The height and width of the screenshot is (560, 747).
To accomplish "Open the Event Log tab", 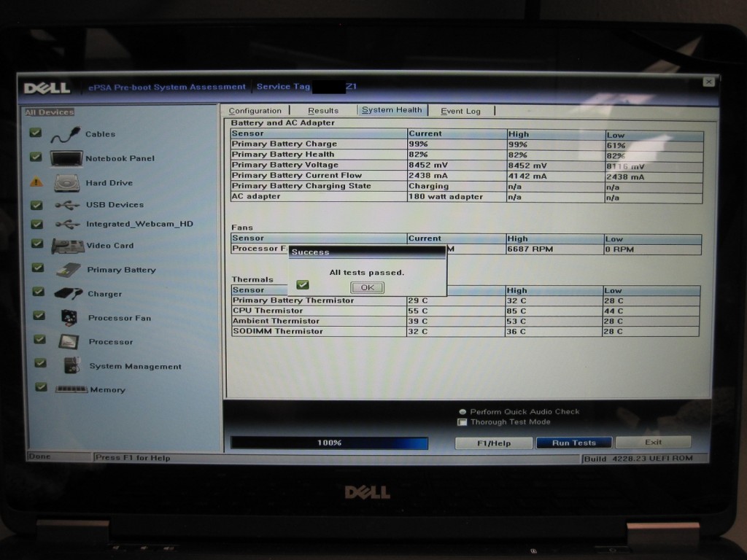I will [x=460, y=112].
